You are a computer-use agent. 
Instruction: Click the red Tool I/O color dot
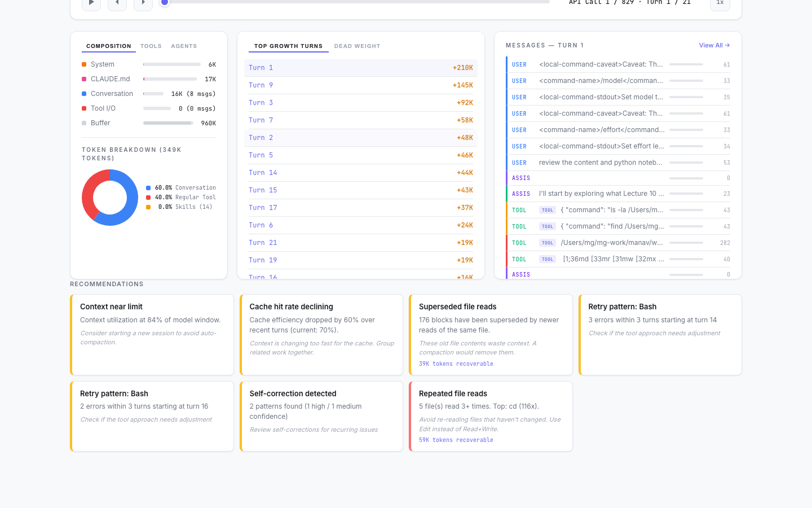pos(84,108)
